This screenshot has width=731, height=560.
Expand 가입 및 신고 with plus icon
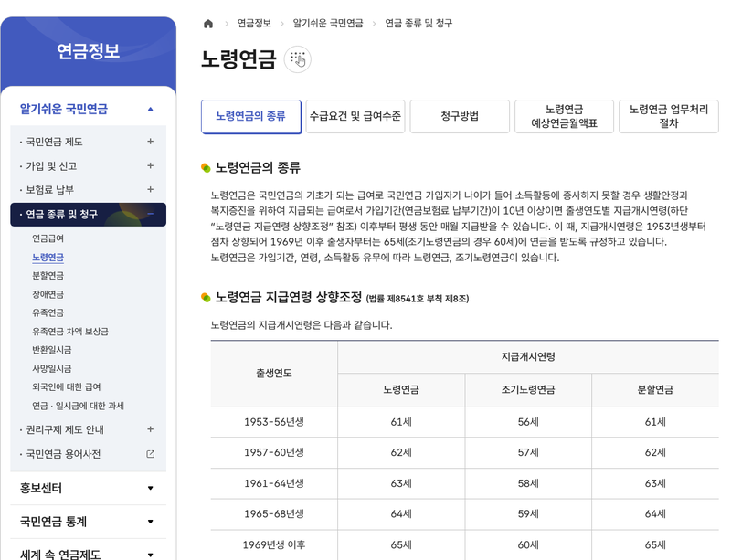click(x=150, y=165)
